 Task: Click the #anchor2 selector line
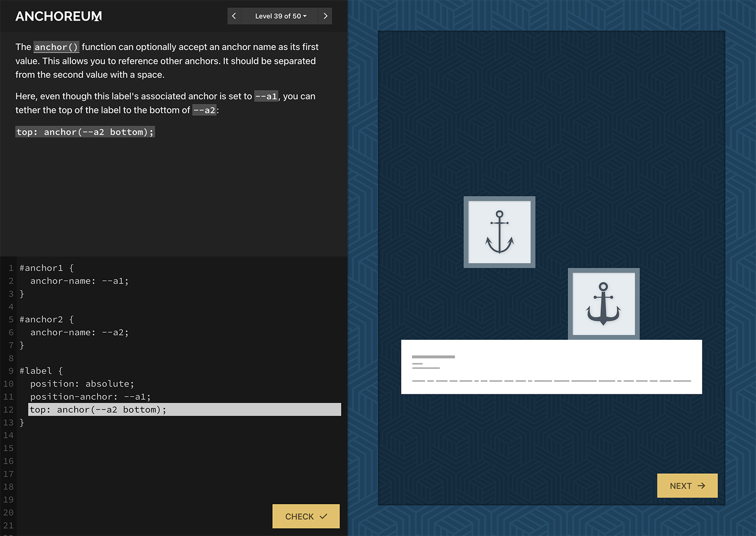point(46,319)
